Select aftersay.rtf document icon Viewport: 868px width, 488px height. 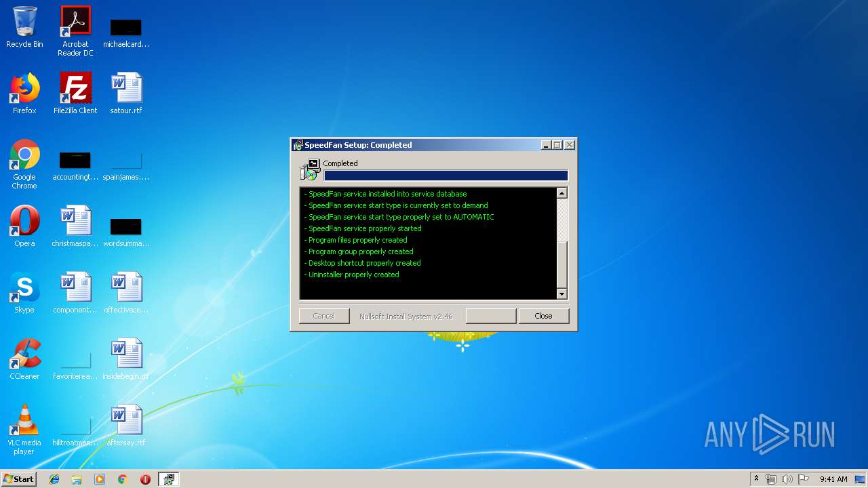pos(126,426)
